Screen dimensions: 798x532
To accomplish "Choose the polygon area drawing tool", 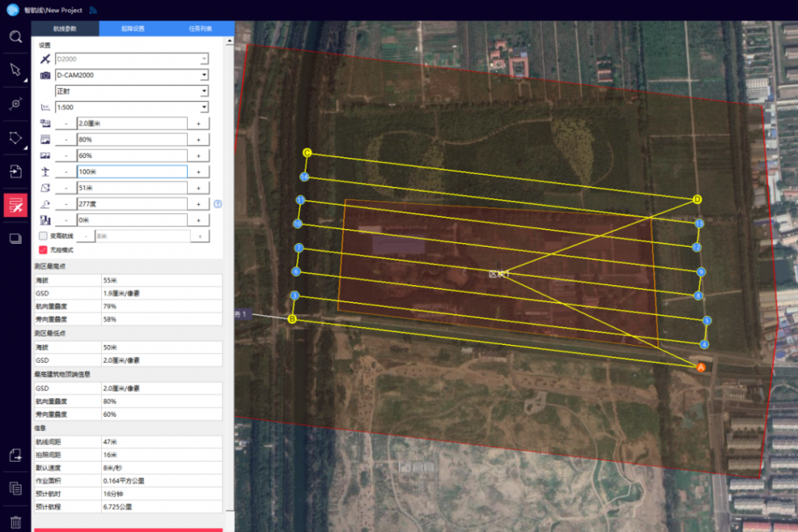I will click(x=15, y=139).
